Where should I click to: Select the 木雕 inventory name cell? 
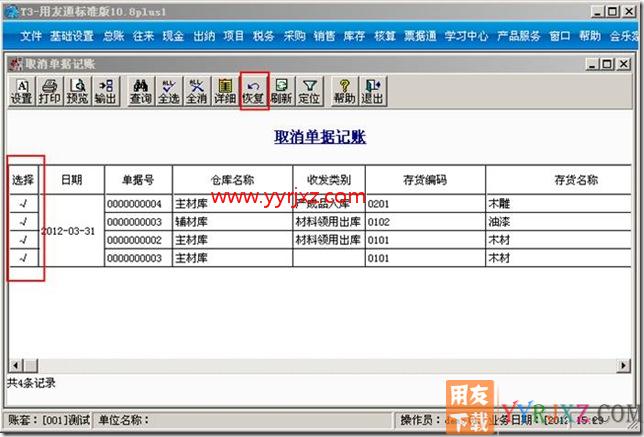click(x=559, y=204)
